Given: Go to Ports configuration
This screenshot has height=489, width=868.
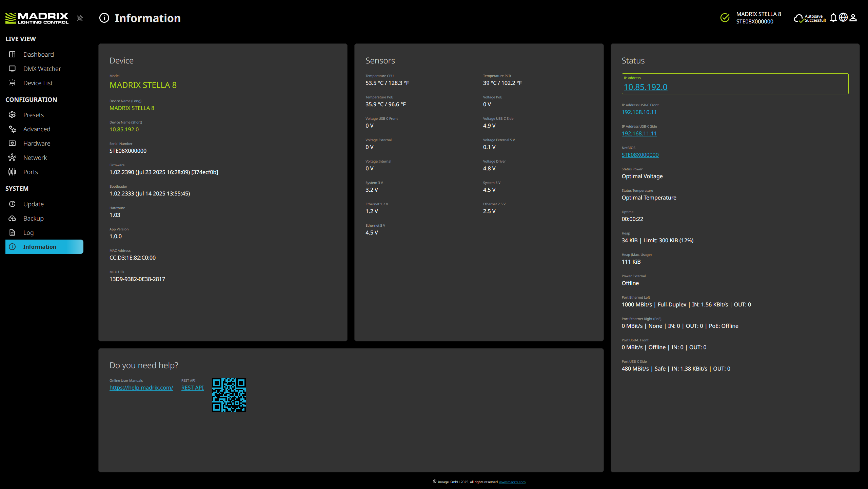Looking at the screenshot, I should tap(31, 172).
